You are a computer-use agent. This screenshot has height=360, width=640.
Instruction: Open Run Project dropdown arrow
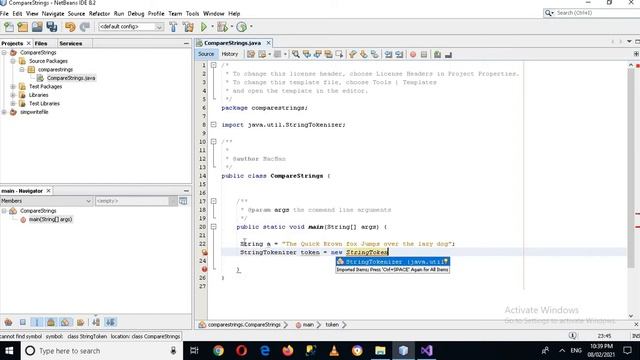[x=212, y=27]
